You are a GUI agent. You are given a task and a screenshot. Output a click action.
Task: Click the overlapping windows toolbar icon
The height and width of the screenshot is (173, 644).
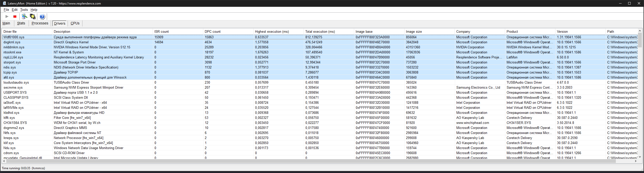(x=33, y=17)
